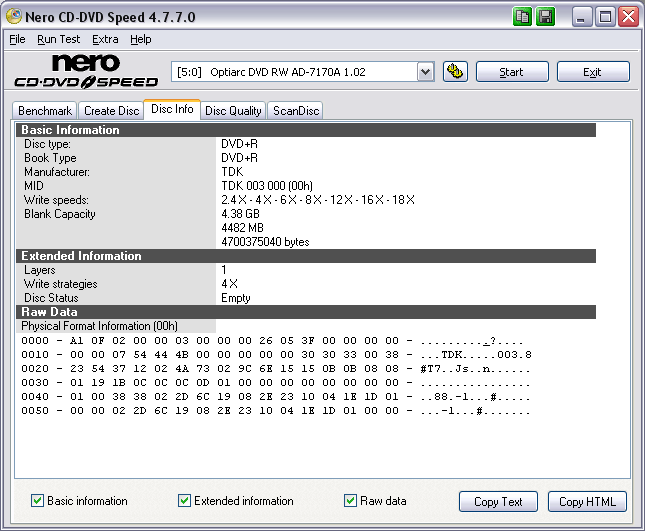This screenshot has height=531, width=645.
Task: Click the yellow drive options icon
Action: [x=455, y=72]
